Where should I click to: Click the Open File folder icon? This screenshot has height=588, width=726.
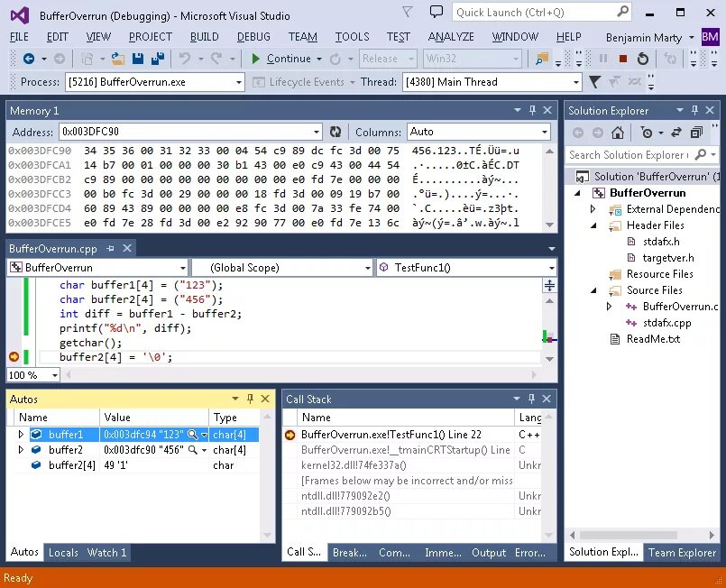[x=118, y=59]
